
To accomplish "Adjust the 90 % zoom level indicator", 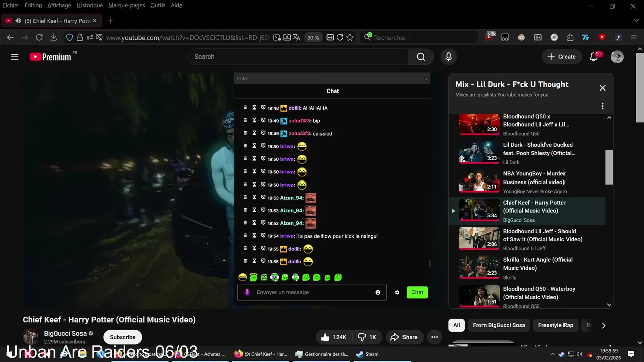I will (x=313, y=37).
